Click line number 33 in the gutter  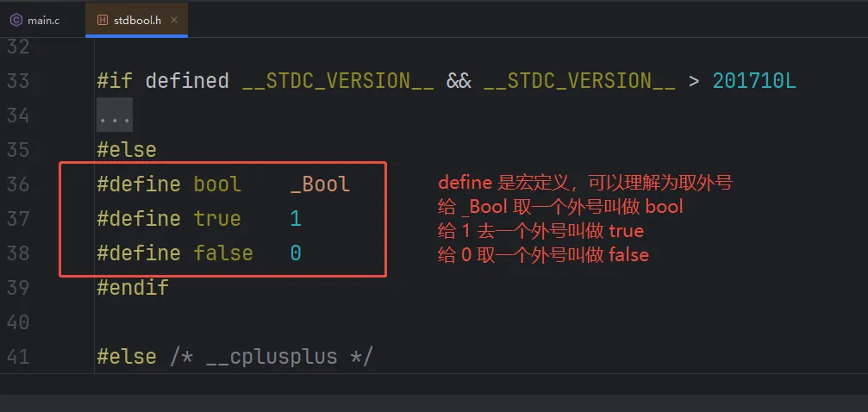(18, 81)
